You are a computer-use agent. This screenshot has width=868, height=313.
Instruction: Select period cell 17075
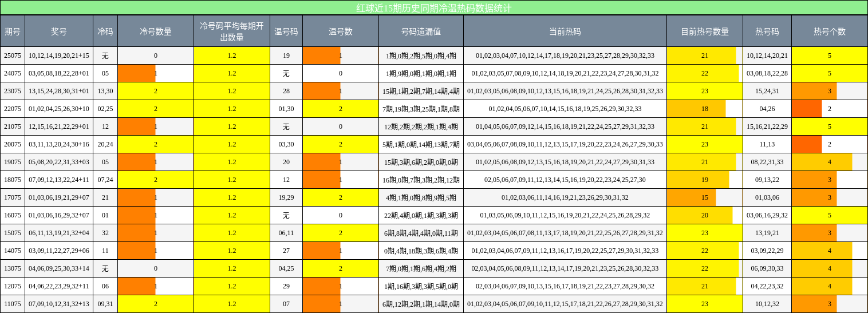(x=13, y=197)
